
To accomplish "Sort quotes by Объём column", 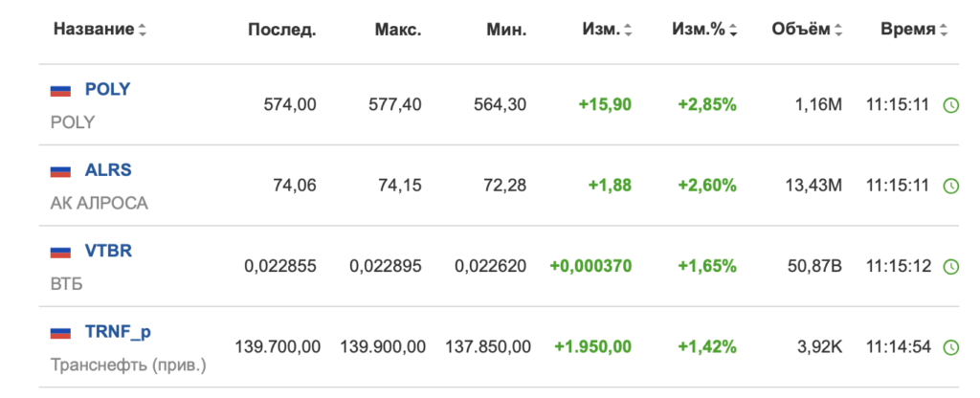I will click(807, 30).
